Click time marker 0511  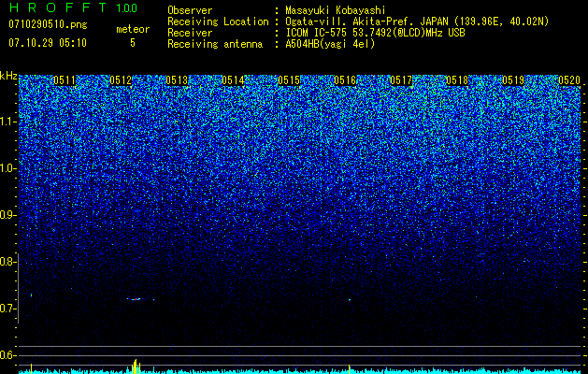(x=65, y=80)
